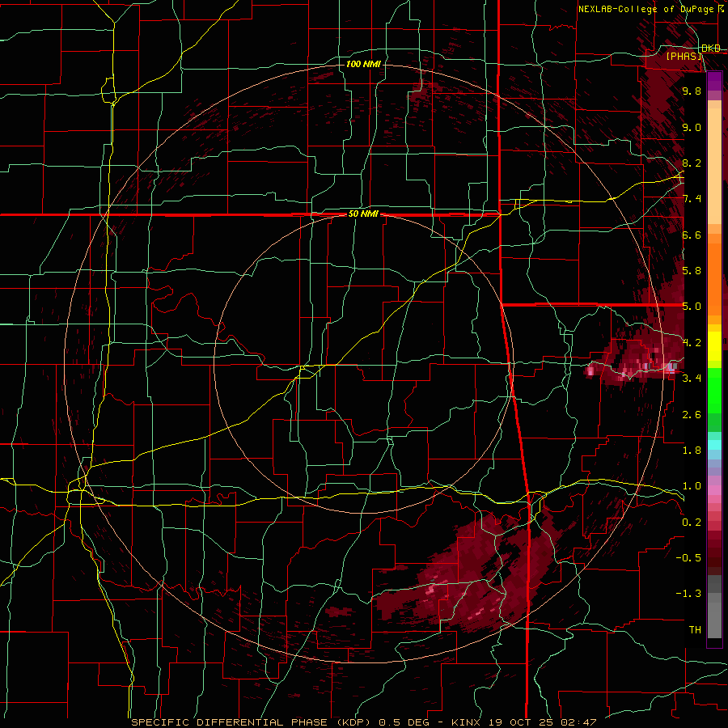Click the 50 NMI range ring label

tap(363, 214)
